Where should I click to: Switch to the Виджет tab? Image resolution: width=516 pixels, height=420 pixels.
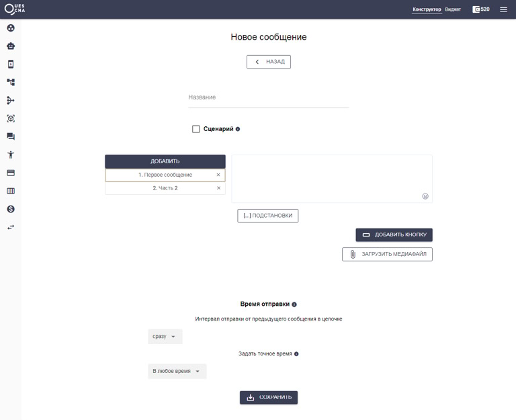pyautogui.click(x=453, y=9)
